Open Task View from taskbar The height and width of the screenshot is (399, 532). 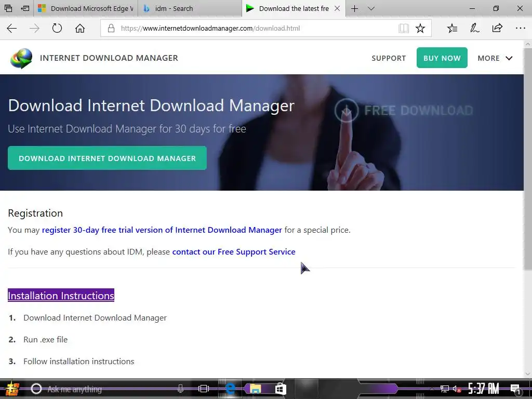[204, 389]
